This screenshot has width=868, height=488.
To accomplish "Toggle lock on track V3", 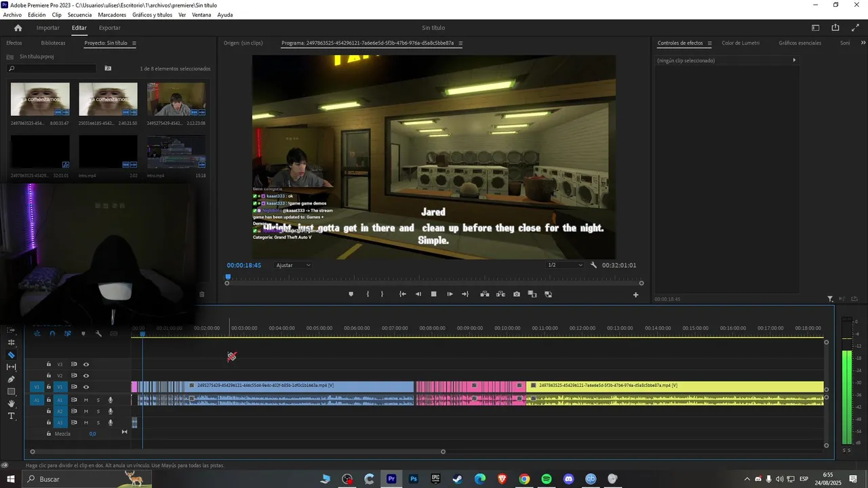I will point(49,365).
